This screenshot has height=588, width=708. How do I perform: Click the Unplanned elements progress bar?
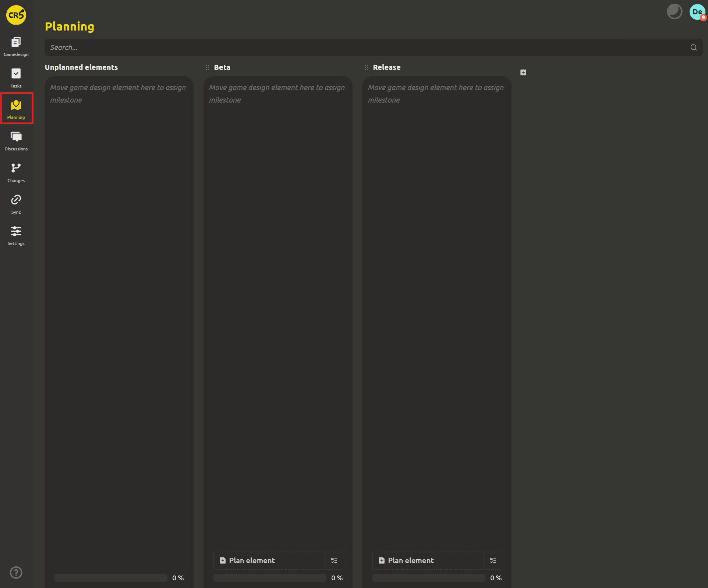coord(111,578)
